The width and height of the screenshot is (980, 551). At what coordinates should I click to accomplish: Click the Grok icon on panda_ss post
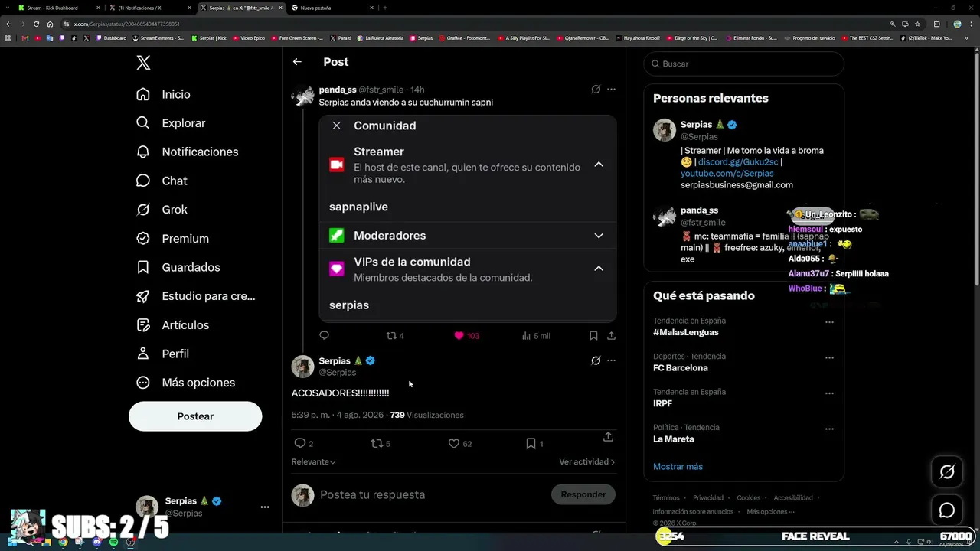596,90
